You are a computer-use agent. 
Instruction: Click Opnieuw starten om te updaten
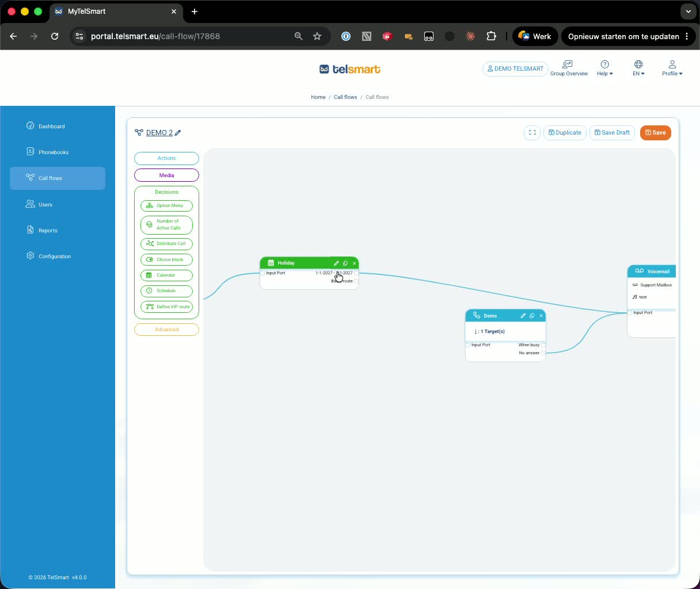pos(628,36)
